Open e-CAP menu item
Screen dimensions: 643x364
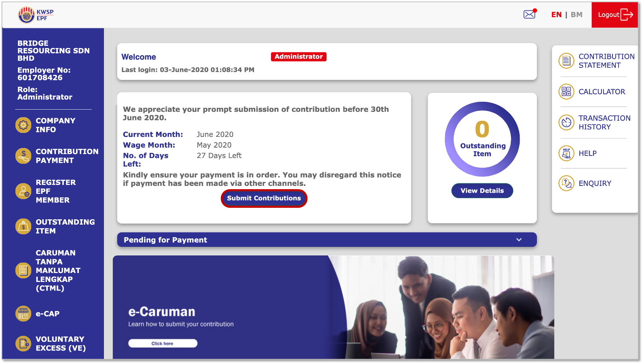[x=48, y=313]
